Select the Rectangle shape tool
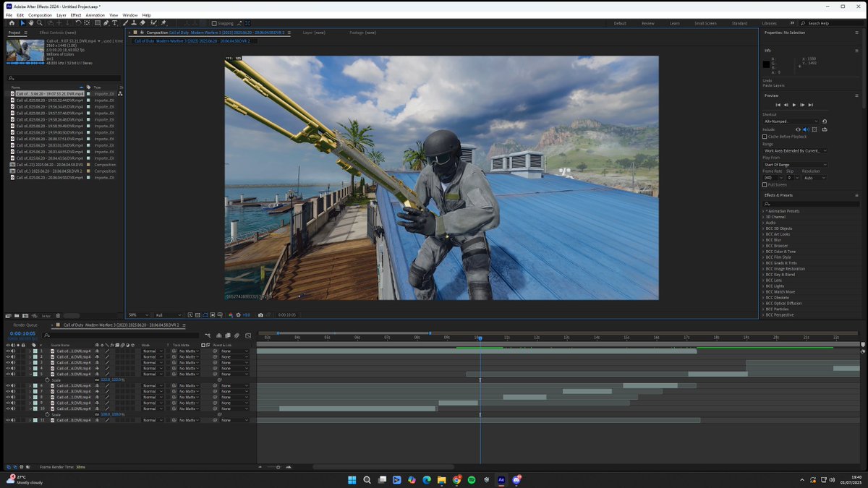 (98, 22)
